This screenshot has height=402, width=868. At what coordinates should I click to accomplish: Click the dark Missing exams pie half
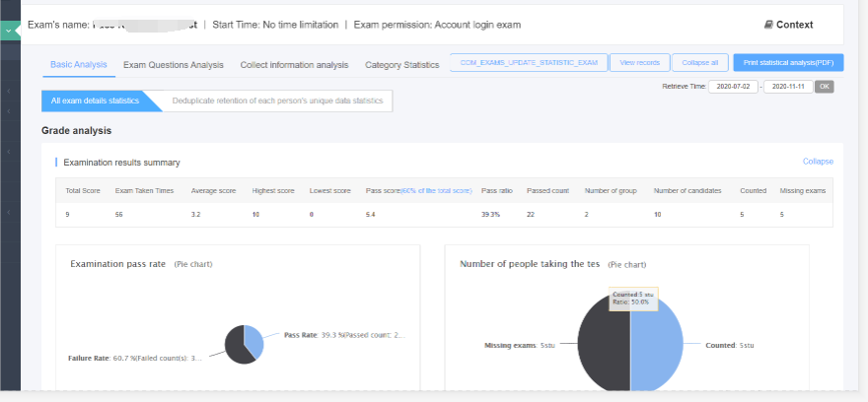tap(604, 344)
